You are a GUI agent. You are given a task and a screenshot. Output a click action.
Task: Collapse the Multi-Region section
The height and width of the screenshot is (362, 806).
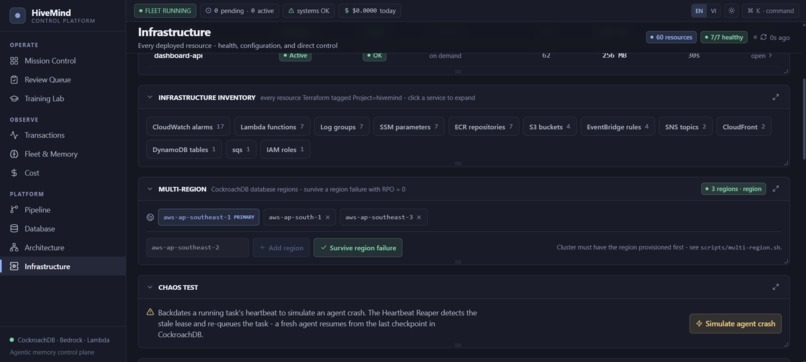(150, 189)
